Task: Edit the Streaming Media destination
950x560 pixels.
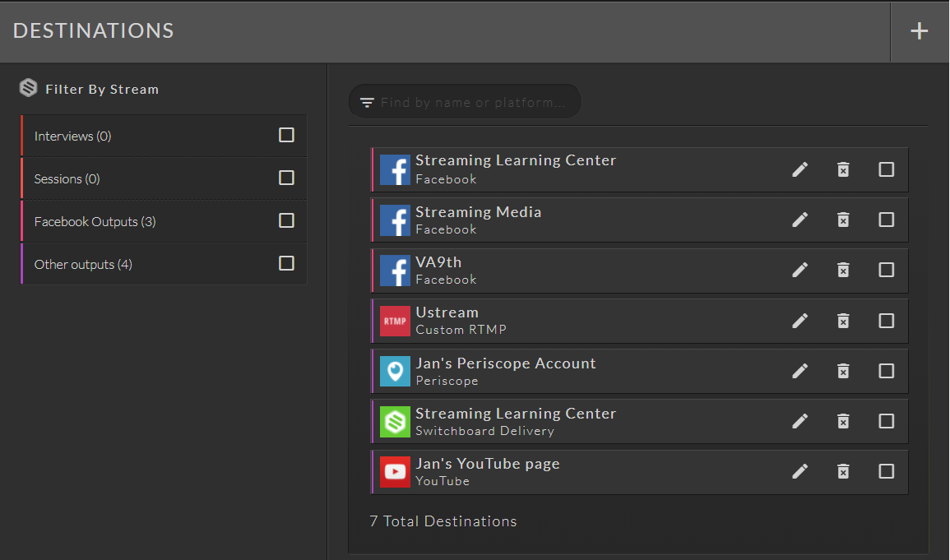Action: click(799, 220)
